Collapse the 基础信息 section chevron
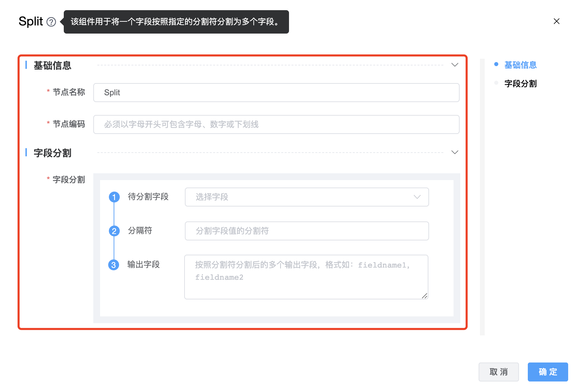578x392 pixels. (455, 65)
